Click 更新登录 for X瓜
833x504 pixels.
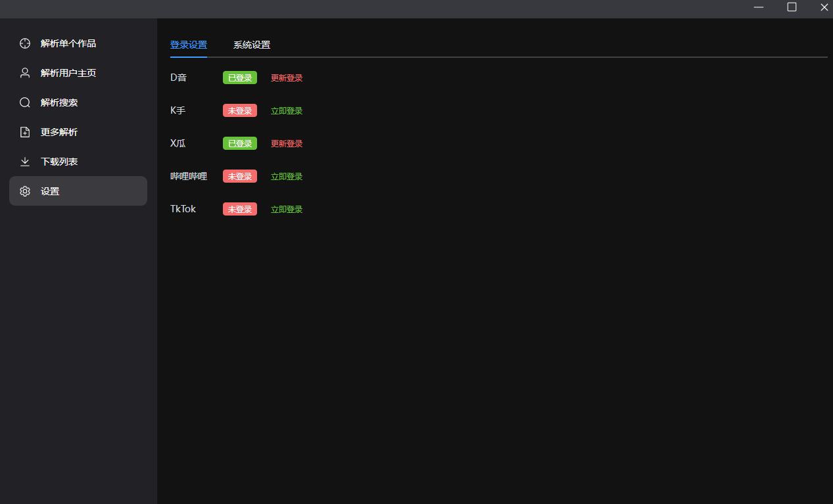point(287,143)
